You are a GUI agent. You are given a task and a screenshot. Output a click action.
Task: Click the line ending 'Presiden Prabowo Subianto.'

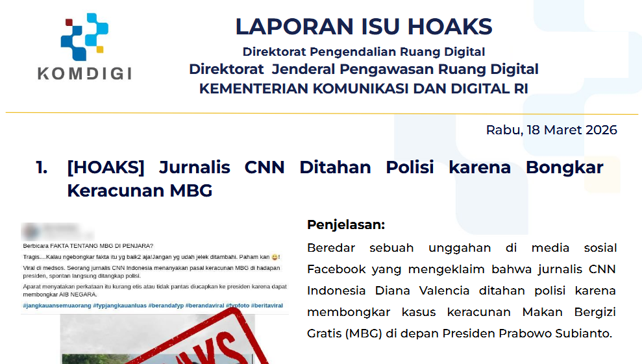[460, 334]
